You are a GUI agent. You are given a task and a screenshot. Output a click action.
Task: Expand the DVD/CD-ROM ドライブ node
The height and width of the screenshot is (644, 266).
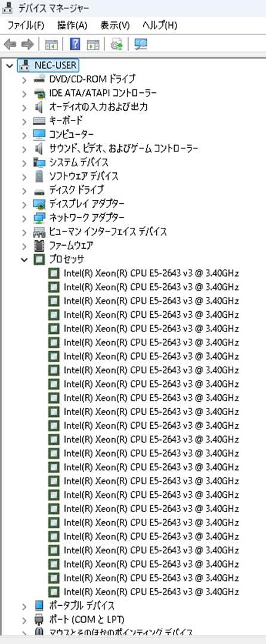[24, 79]
